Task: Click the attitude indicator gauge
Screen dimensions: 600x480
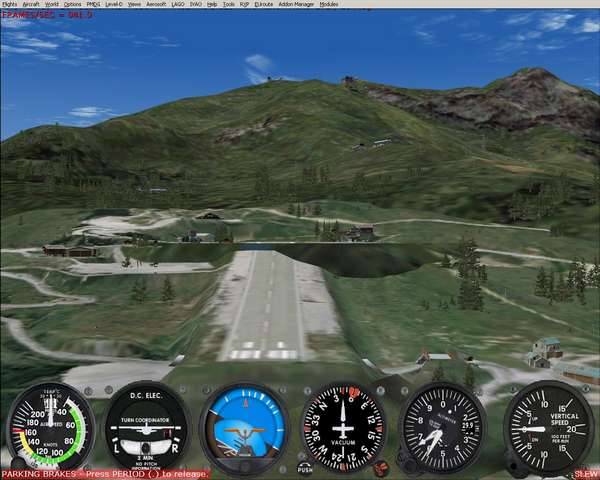Action: point(244,428)
